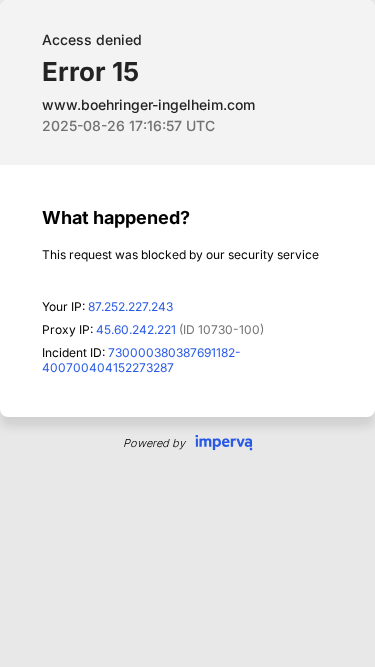Click the Powered by text

(154, 443)
